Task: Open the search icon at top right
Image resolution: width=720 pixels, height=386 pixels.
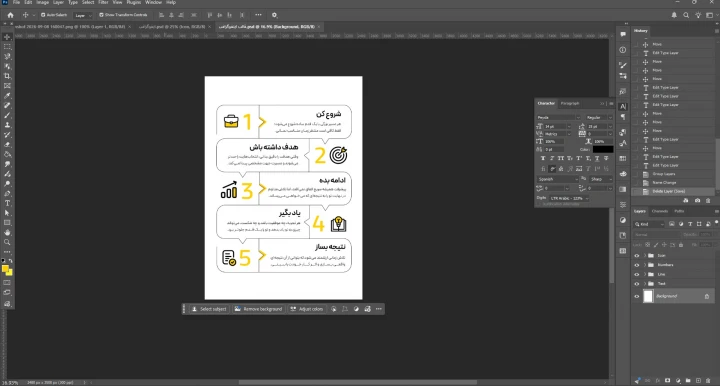Action: pyautogui.click(x=686, y=15)
